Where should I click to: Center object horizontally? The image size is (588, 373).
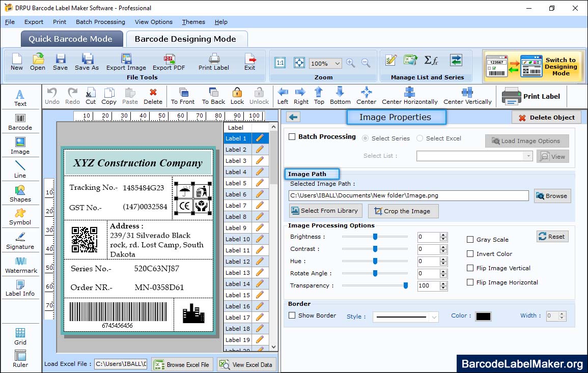[409, 96]
